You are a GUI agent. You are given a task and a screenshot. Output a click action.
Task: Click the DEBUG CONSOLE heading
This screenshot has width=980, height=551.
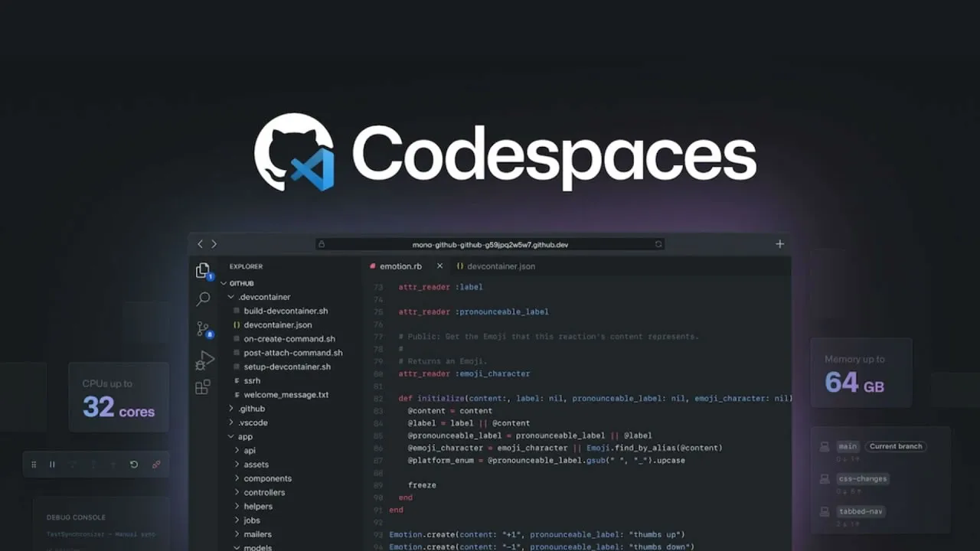tap(76, 517)
